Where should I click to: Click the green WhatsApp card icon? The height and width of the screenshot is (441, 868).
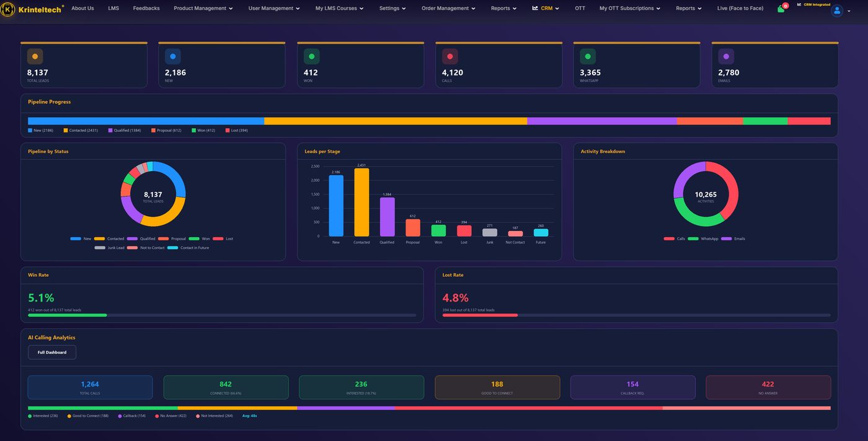(x=588, y=56)
